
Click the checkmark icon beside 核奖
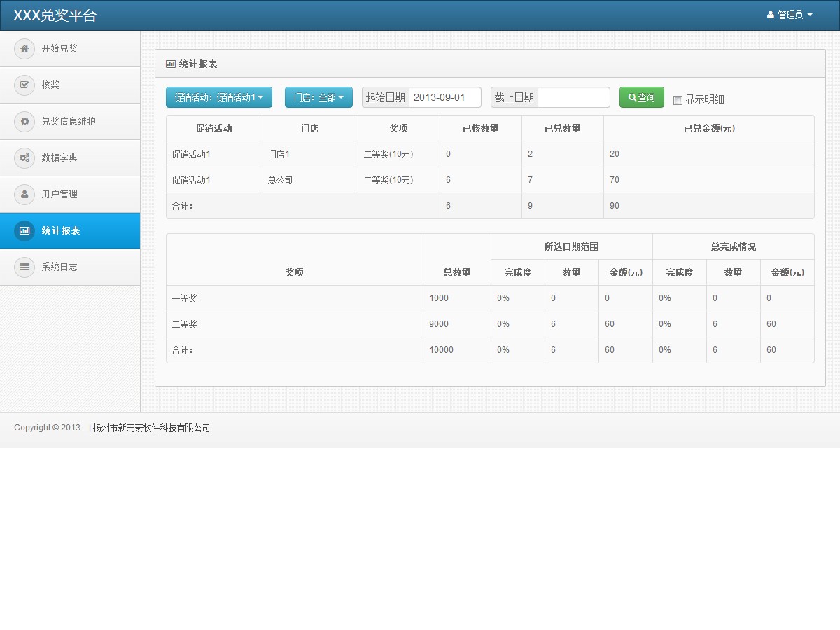tap(24, 85)
